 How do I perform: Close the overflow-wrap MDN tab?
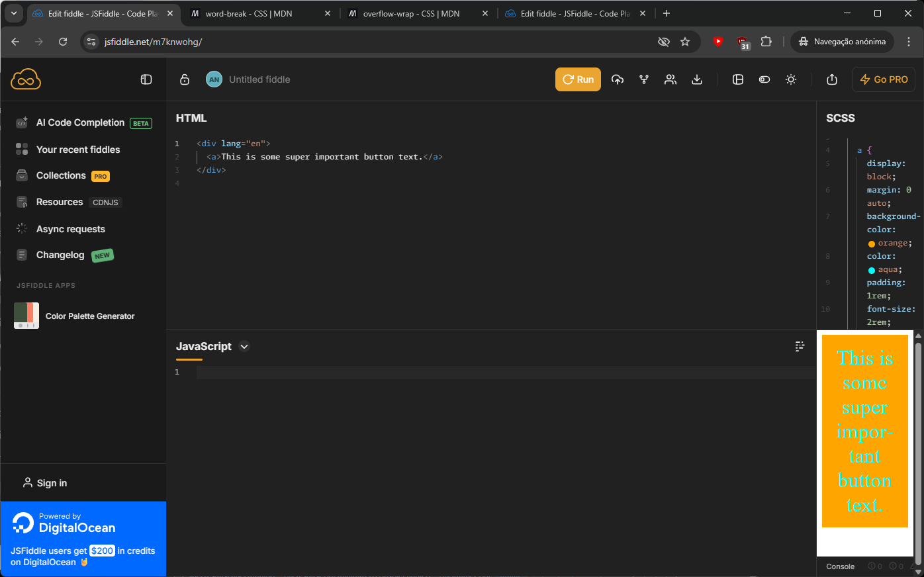click(x=485, y=13)
